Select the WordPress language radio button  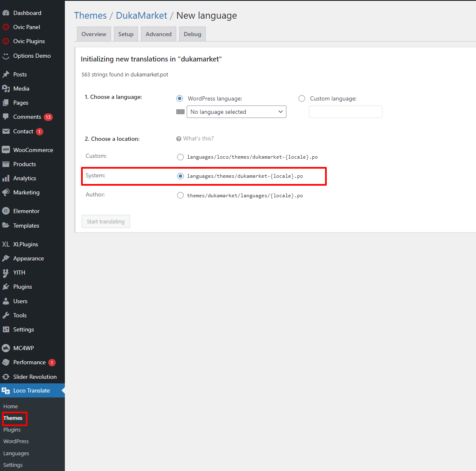click(x=180, y=98)
